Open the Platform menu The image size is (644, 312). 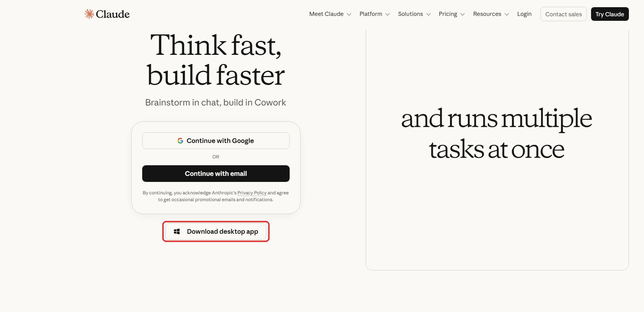(375, 14)
